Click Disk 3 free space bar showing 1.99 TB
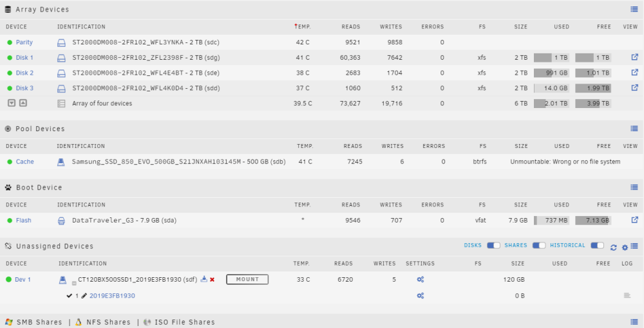The width and height of the screenshot is (644, 328). click(593, 88)
